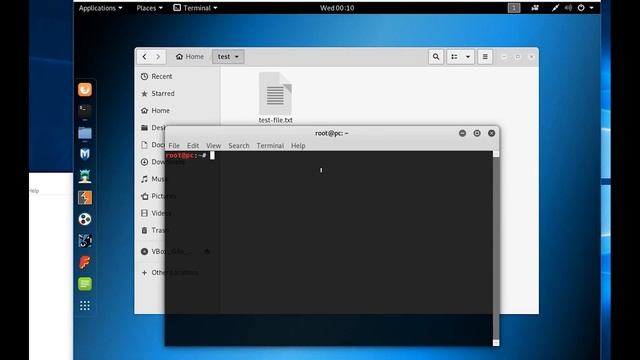
Task: Open the clock Wed 00:10
Action: pos(337,8)
